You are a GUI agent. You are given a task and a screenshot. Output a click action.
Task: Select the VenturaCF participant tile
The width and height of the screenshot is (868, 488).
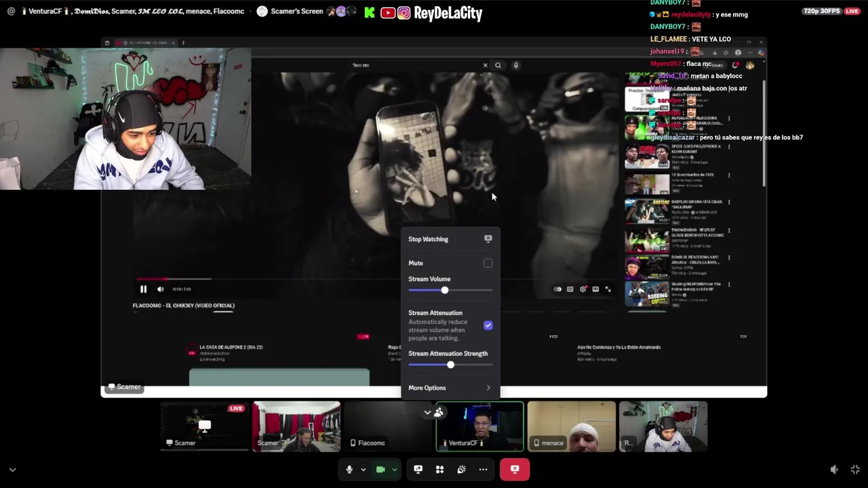479,426
